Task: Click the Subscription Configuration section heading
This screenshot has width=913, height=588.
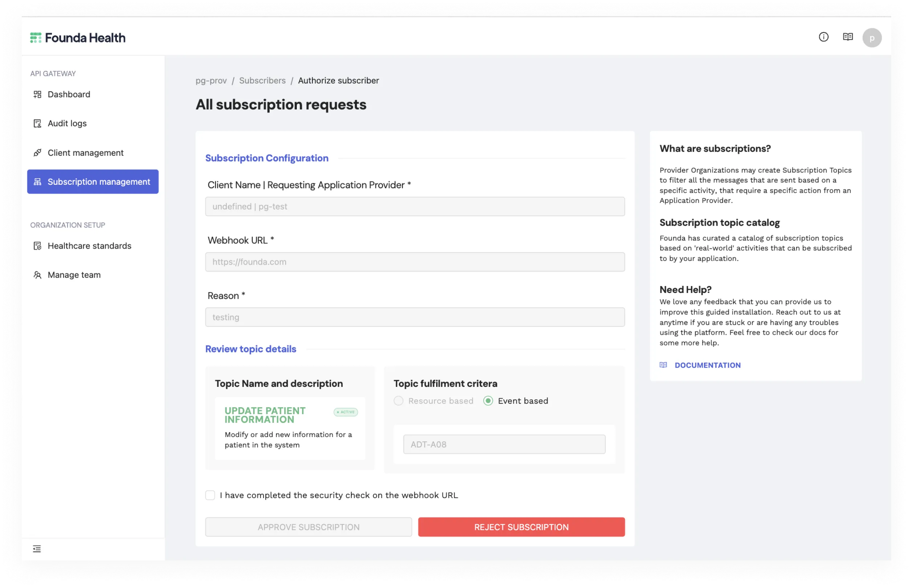Action: (x=267, y=158)
